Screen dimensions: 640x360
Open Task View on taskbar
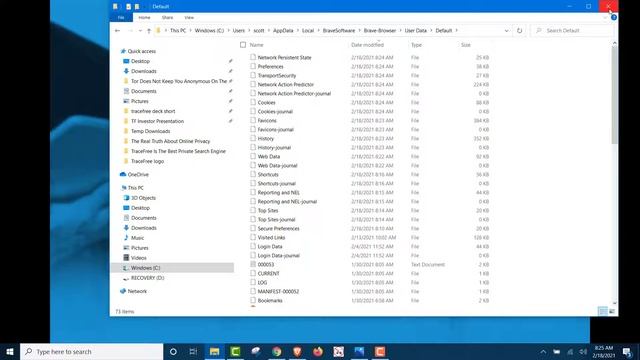[193, 351]
